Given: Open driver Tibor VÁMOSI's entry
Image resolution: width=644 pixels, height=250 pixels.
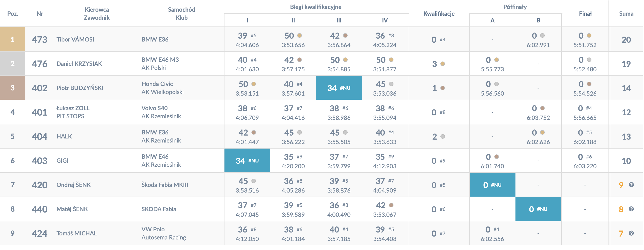Looking at the screenshot, I should (75, 39).
